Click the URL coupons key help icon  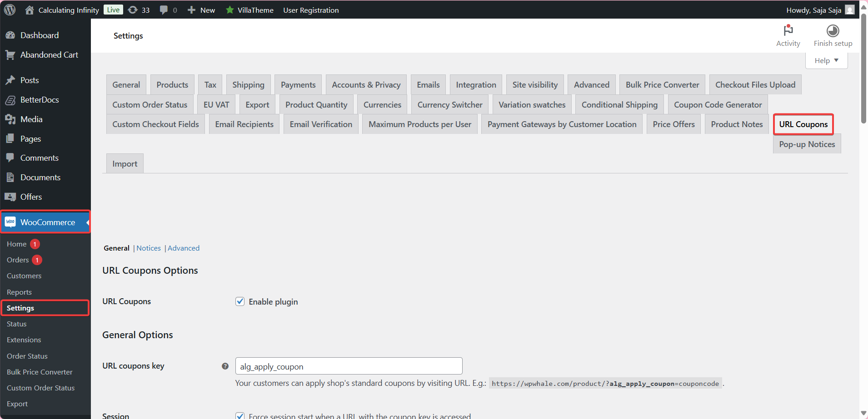[225, 366]
